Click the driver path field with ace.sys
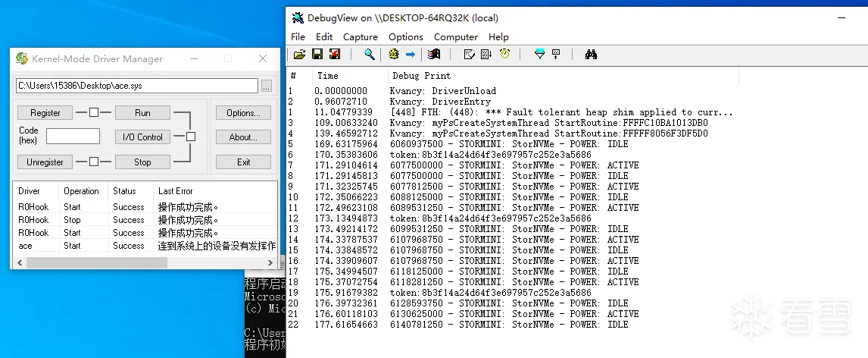 [x=137, y=86]
